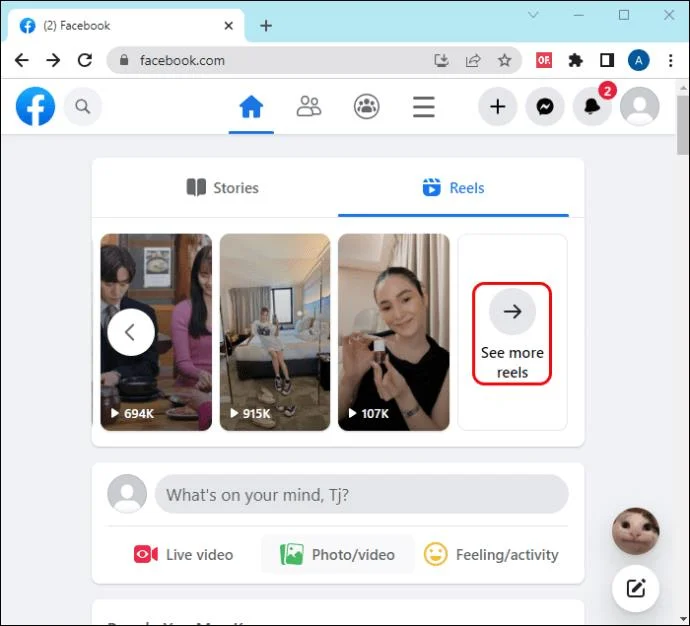Open the reel with 107K views

(x=394, y=332)
